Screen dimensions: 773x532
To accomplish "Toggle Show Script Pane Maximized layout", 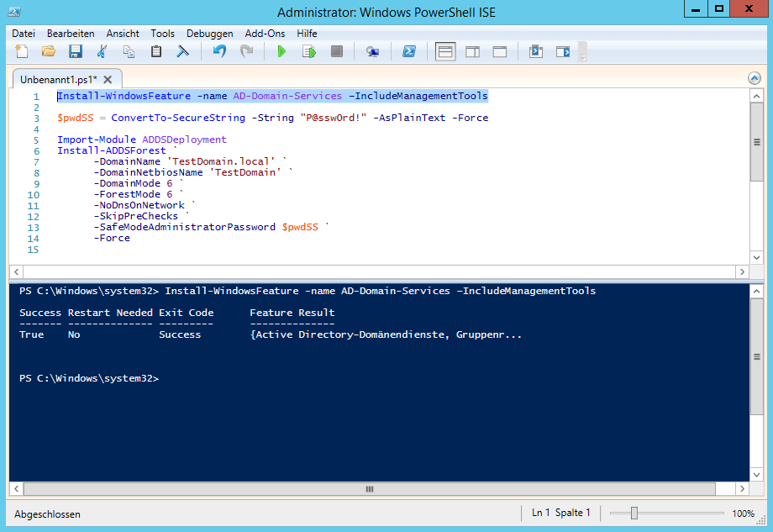I will coord(499,52).
